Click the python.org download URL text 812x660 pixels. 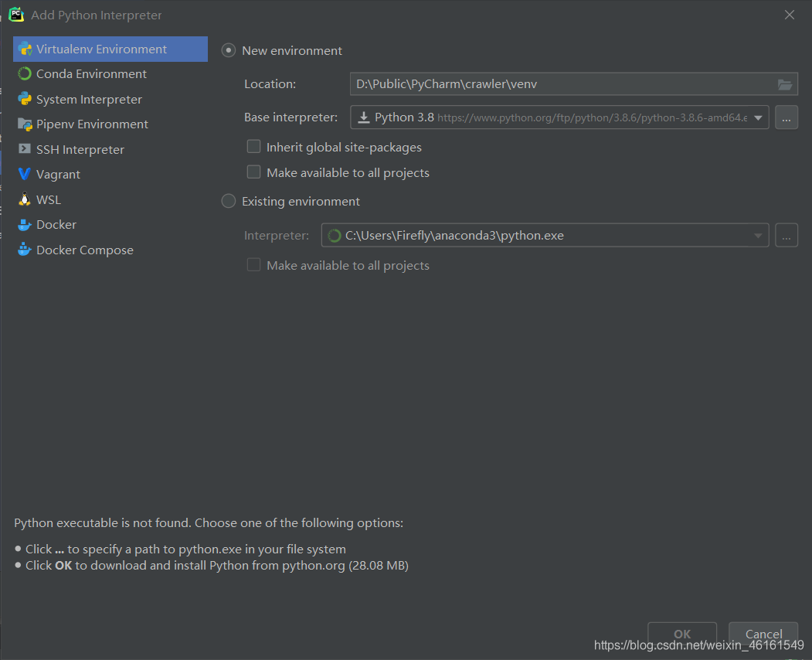pyautogui.click(x=593, y=118)
